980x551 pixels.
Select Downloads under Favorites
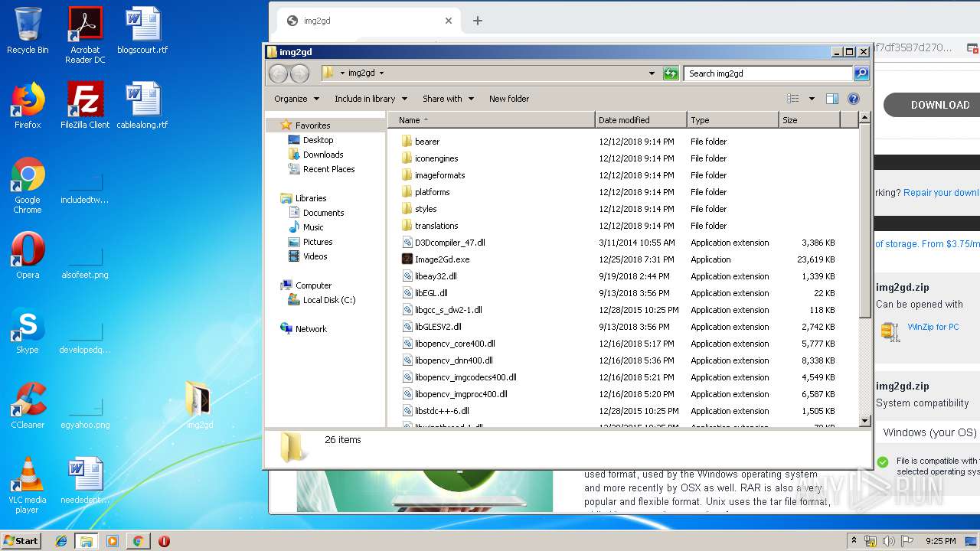coord(323,155)
